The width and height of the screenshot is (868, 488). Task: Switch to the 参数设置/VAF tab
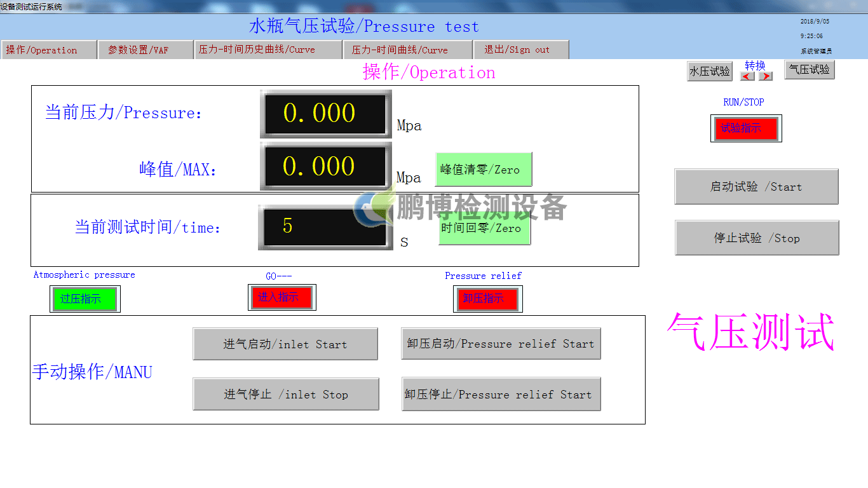tap(146, 50)
